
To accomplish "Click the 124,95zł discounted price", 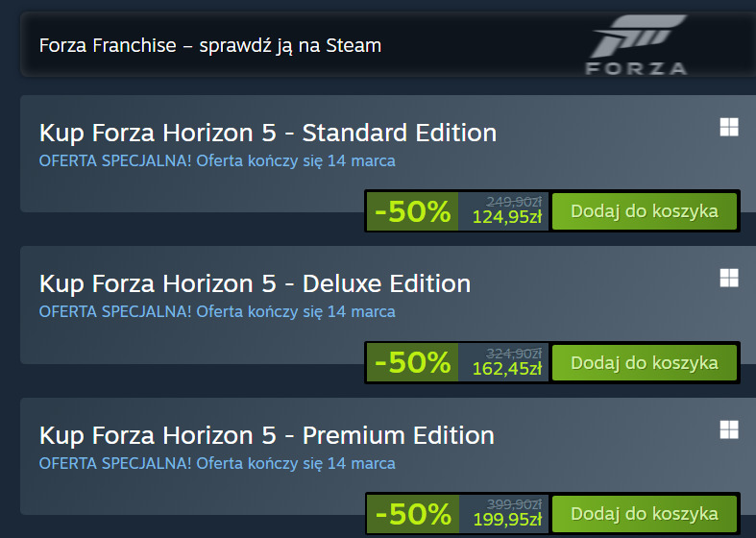I will coord(506,218).
